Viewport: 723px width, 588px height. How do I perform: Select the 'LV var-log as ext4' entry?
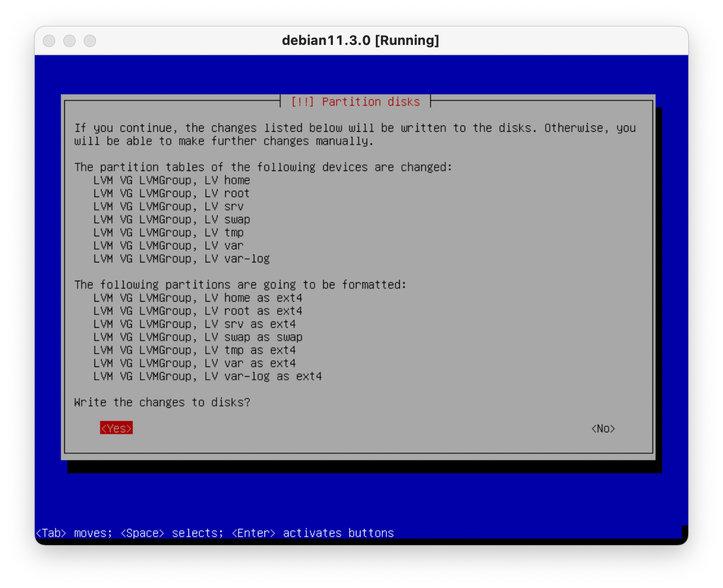(x=207, y=377)
